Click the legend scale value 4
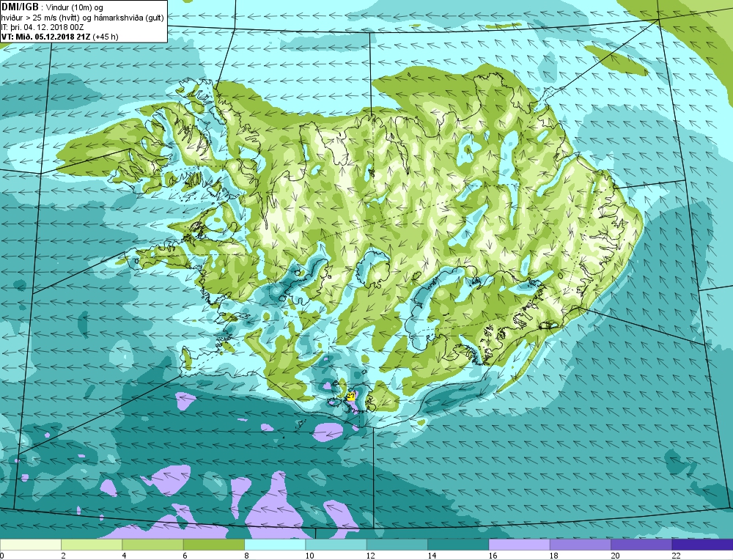This screenshot has height=560, width=733. click(125, 556)
